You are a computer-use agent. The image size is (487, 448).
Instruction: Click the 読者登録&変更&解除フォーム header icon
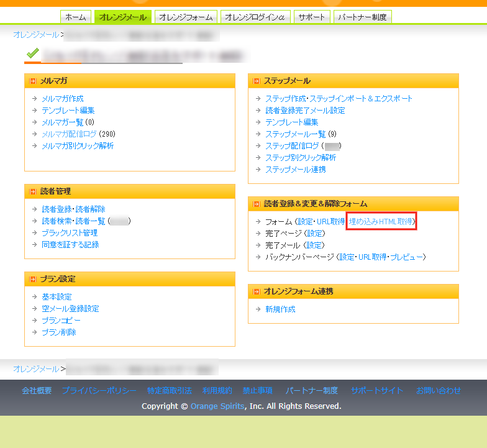click(x=256, y=204)
